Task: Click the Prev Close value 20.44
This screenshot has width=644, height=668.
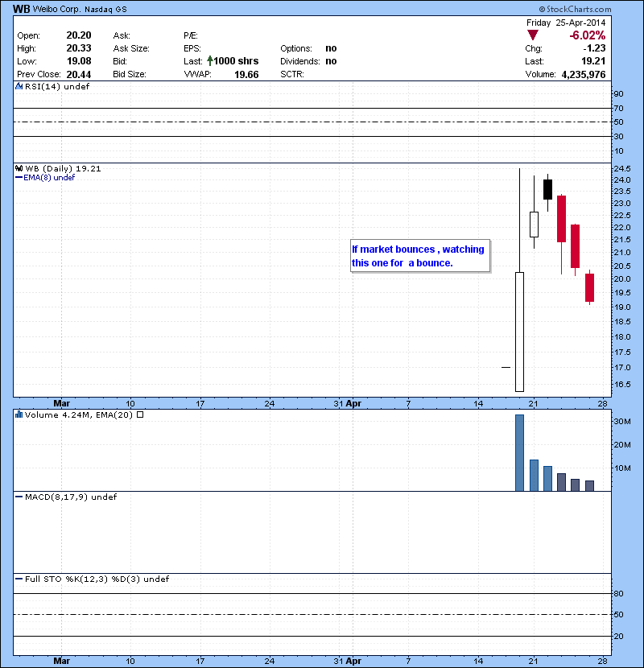Action: [x=79, y=75]
